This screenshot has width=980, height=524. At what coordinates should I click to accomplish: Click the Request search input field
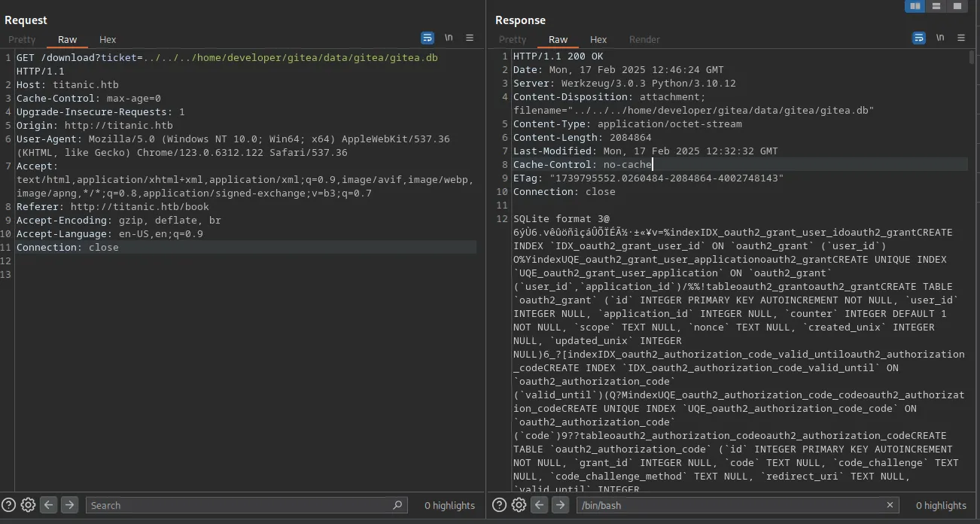(x=246, y=505)
